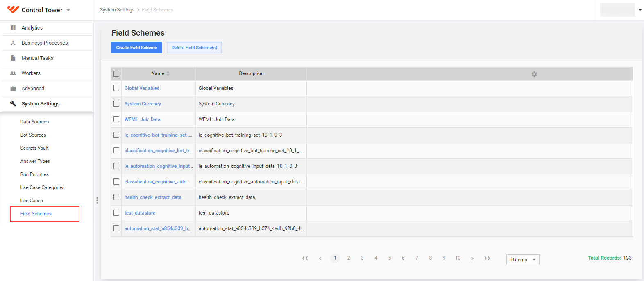Open the ie_cognitive_bot_training_set scheme link

(158, 135)
